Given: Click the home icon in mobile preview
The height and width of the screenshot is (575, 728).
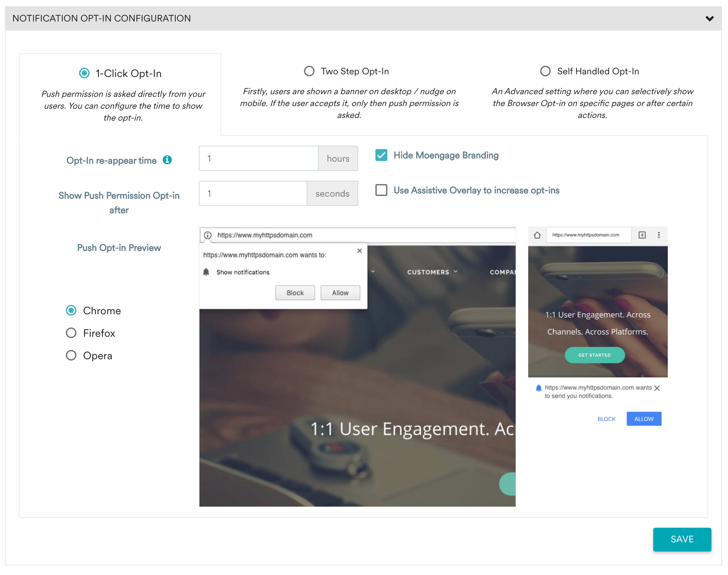Looking at the screenshot, I should 537,235.
